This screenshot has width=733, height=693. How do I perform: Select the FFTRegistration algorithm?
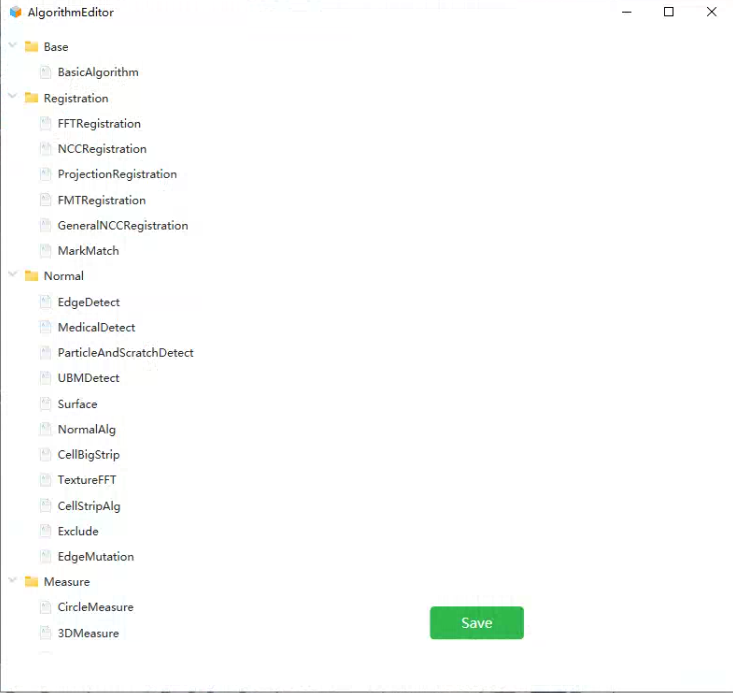(x=99, y=123)
